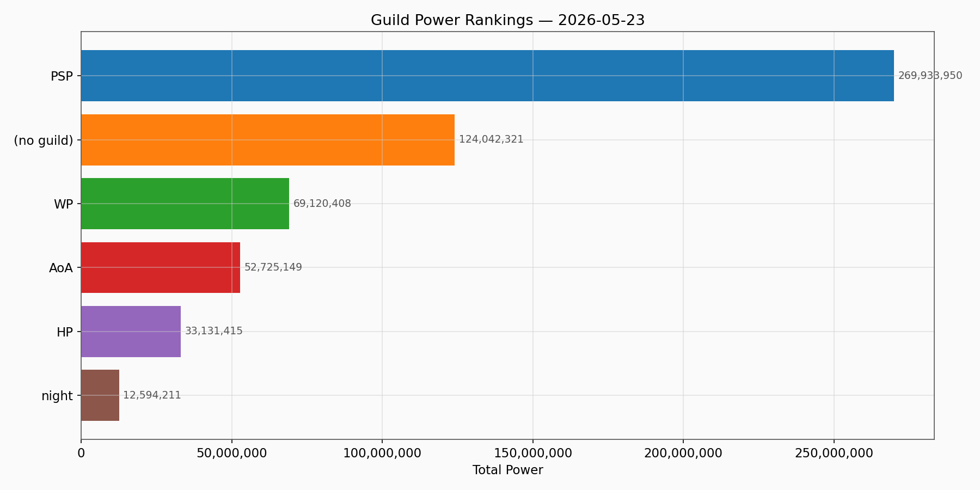This screenshot has height=490, width=980.
Task: Click the Total Power axis title
Action: (x=507, y=470)
